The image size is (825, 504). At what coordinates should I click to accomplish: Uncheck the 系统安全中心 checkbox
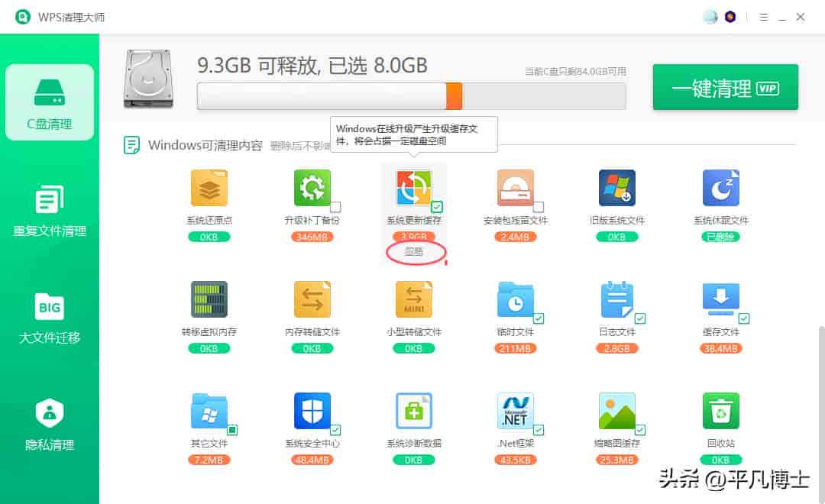coord(335,430)
